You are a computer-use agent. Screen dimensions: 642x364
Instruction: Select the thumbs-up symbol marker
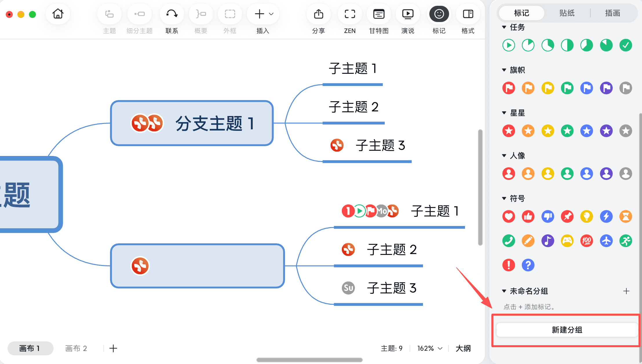[528, 216]
